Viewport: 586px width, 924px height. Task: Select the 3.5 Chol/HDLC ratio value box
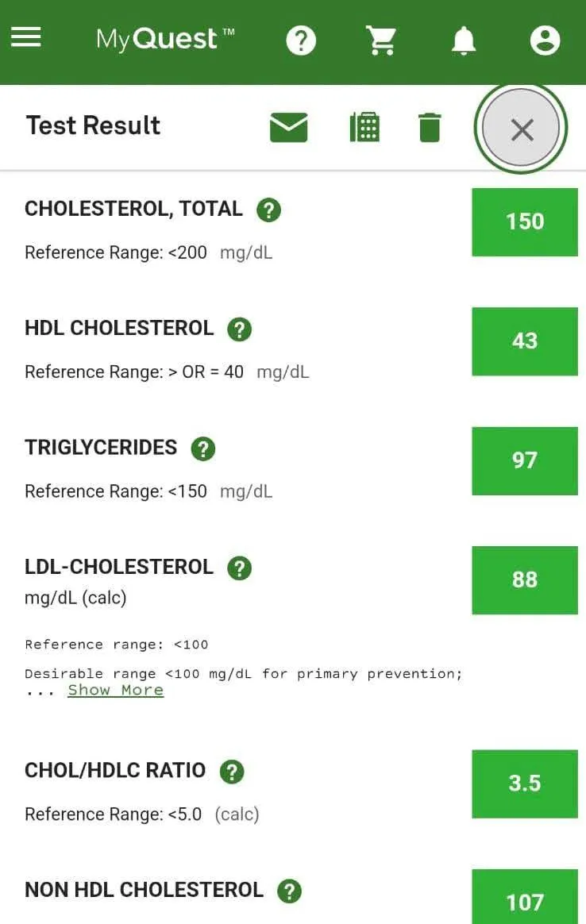525,783
